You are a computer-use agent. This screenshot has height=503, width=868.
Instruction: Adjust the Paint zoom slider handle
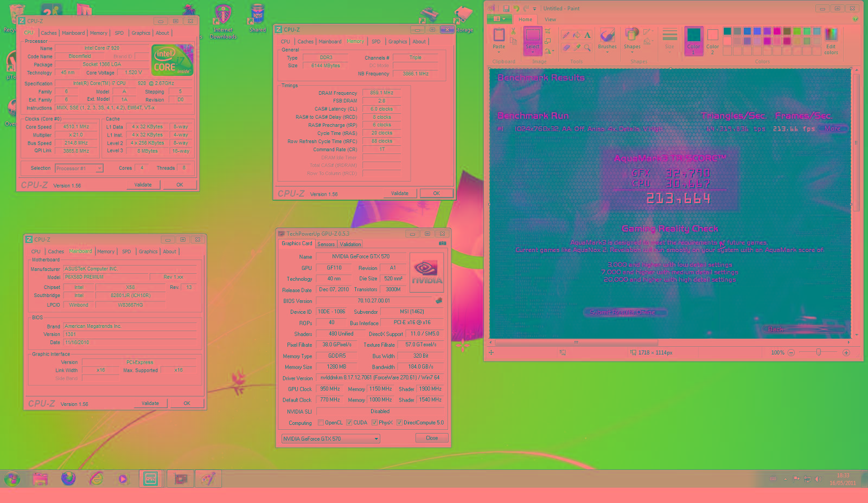[x=819, y=352]
